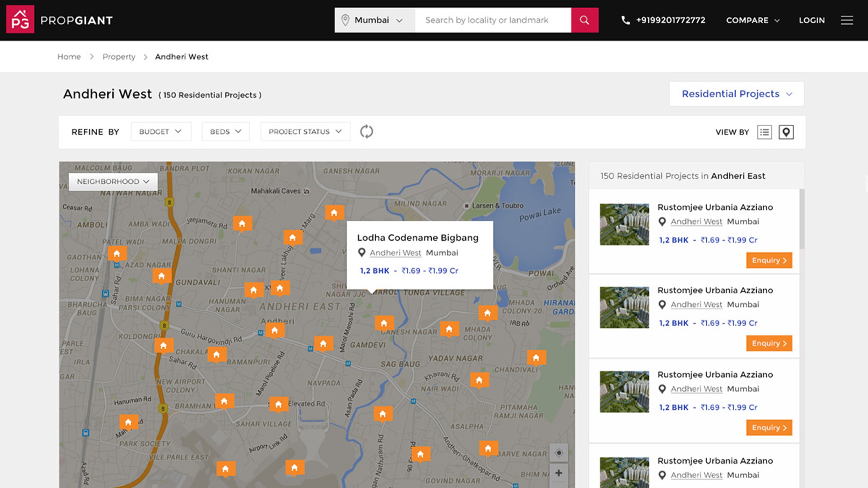
Task: Open the Mumbai city dropdown
Action: (x=374, y=20)
